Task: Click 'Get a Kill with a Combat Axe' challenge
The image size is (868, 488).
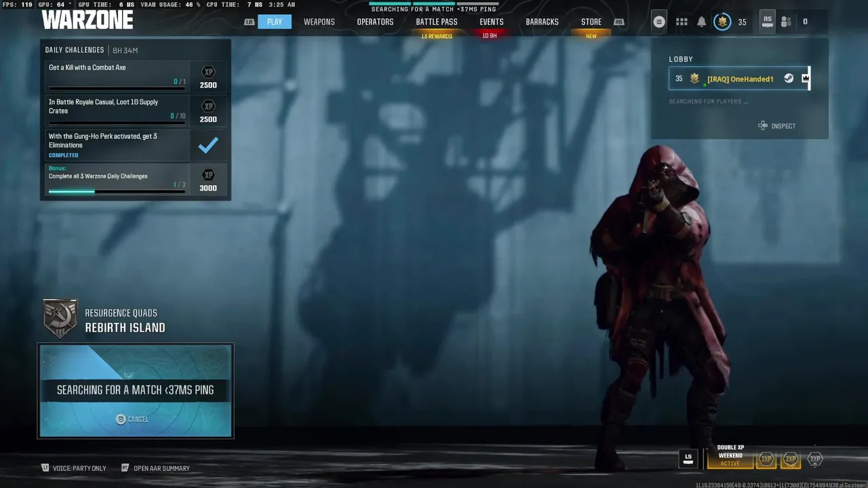Action: [87, 68]
